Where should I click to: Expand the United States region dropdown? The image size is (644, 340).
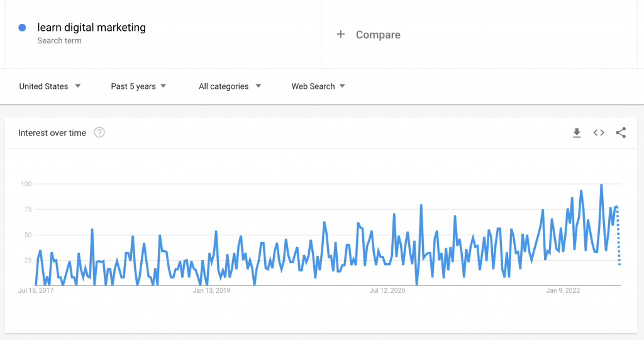click(50, 86)
